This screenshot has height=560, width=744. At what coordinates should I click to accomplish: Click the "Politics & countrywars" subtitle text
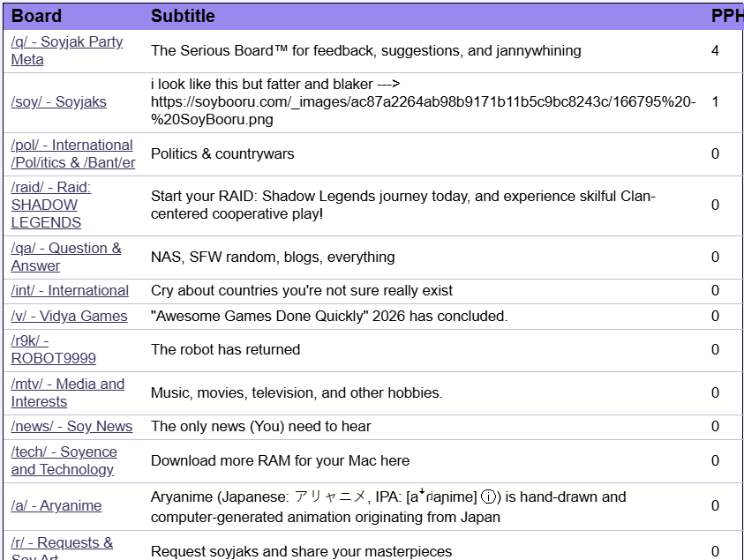pos(222,154)
